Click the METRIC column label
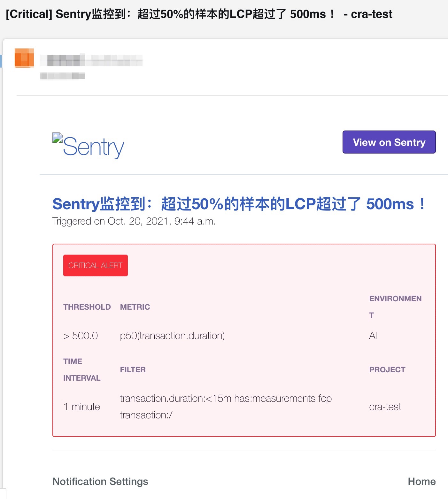Screen dimensions: 448x499 tap(135, 307)
